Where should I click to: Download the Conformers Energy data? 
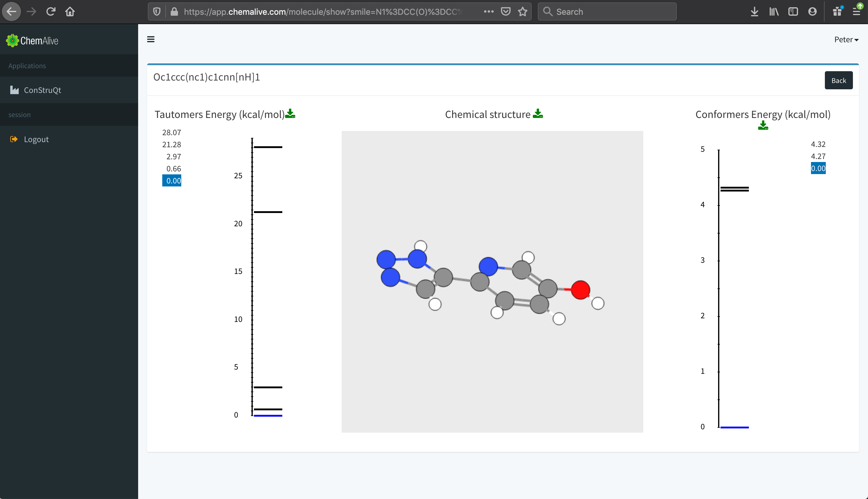pyautogui.click(x=763, y=126)
